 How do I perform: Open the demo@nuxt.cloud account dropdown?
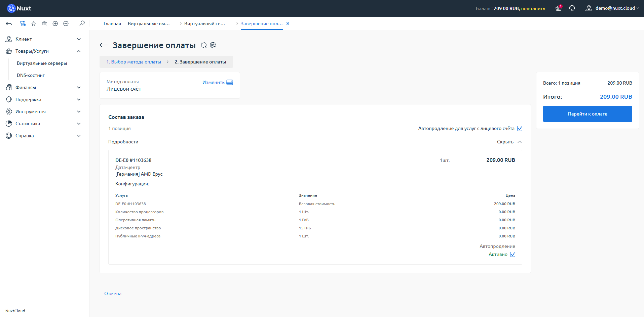tap(613, 8)
